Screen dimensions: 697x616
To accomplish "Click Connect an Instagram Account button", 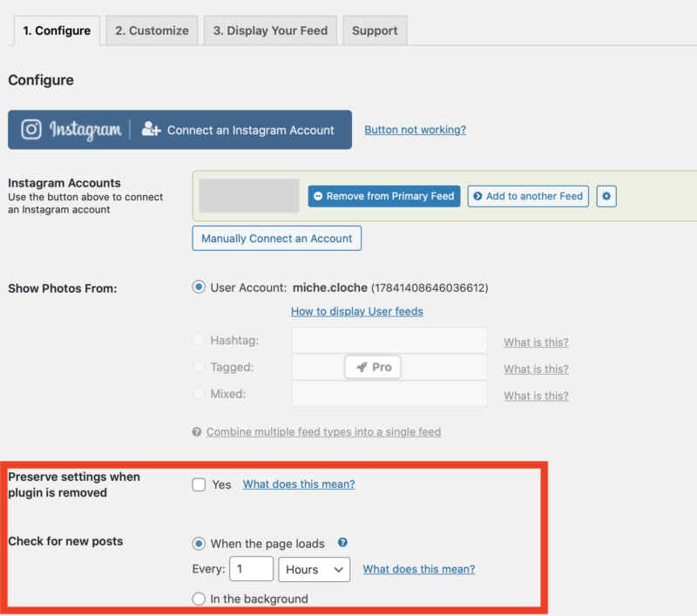I will pyautogui.click(x=179, y=130).
